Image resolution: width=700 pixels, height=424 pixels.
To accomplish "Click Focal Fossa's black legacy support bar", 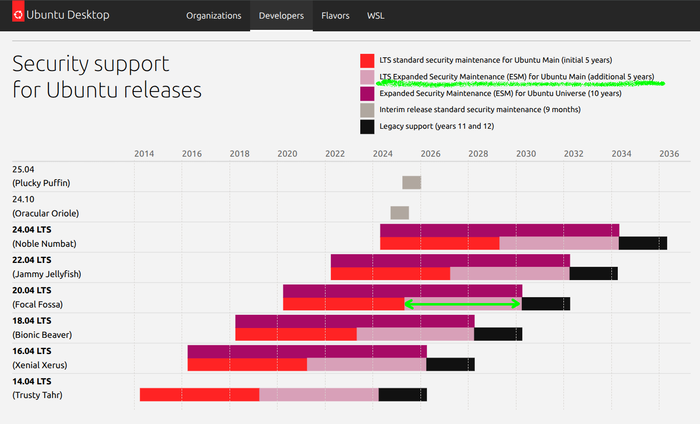I will [546, 304].
